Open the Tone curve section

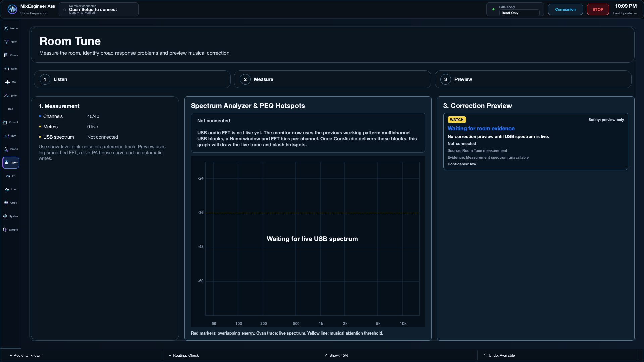click(11, 96)
